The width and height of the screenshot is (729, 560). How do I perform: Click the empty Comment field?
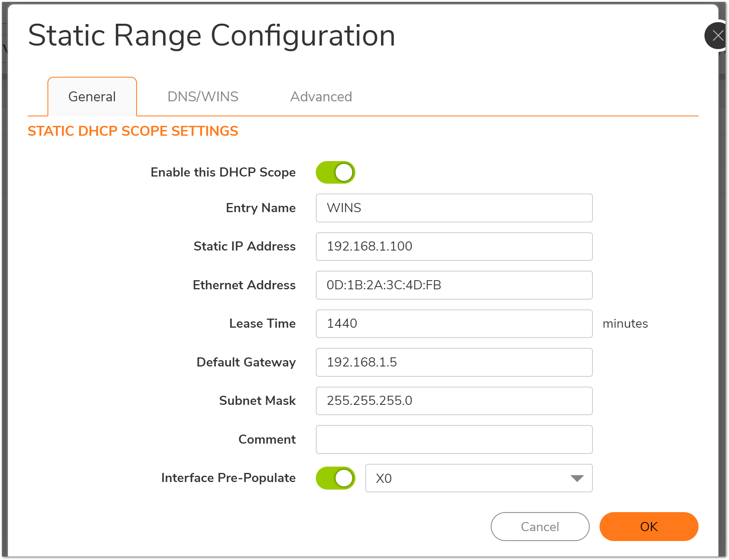(454, 440)
